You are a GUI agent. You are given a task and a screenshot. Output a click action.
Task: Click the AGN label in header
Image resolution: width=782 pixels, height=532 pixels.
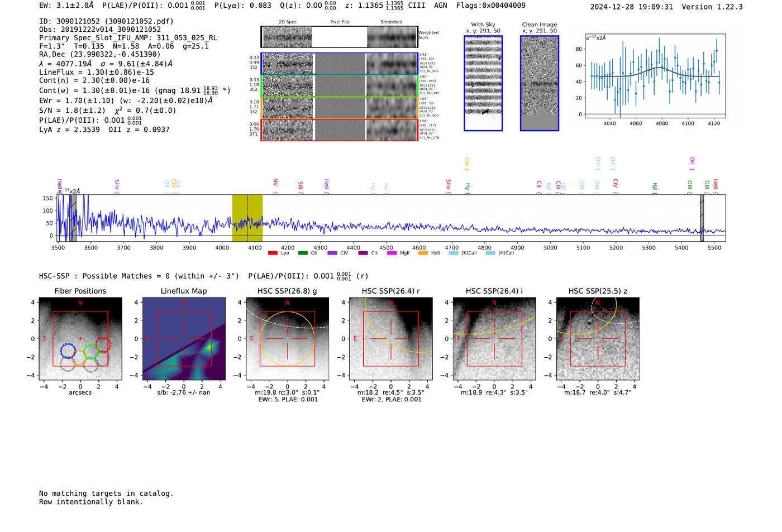[441, 6]
